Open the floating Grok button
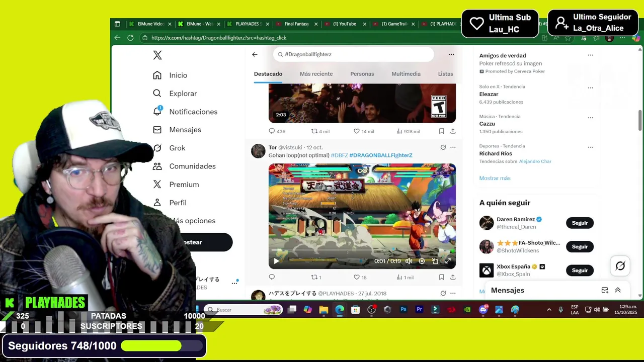Screen dimensions: 644x362 pos(620,266)
